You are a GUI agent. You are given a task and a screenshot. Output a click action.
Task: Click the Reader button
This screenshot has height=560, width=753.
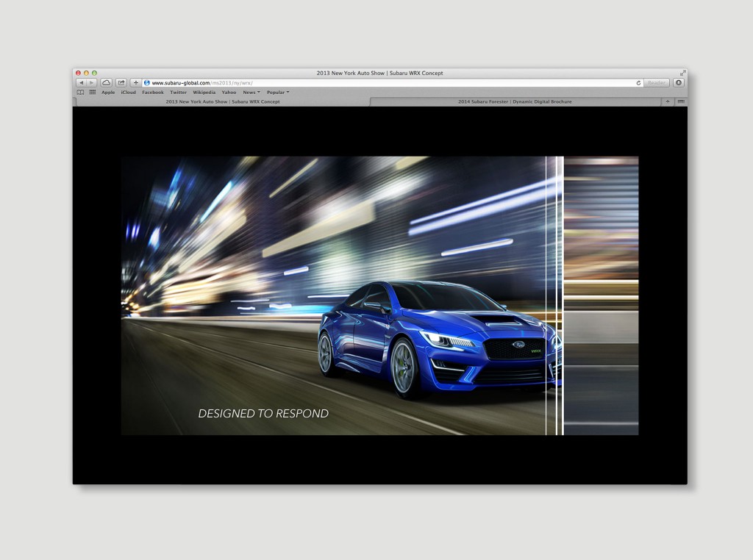coord(657,83)
